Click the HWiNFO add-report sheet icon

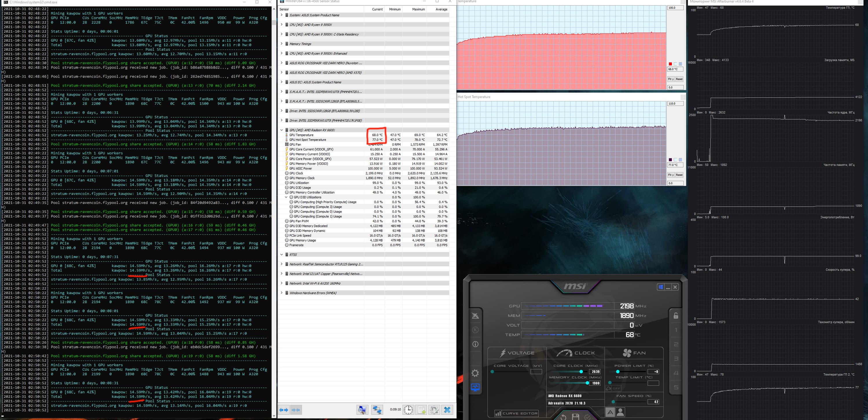(421, 410)
